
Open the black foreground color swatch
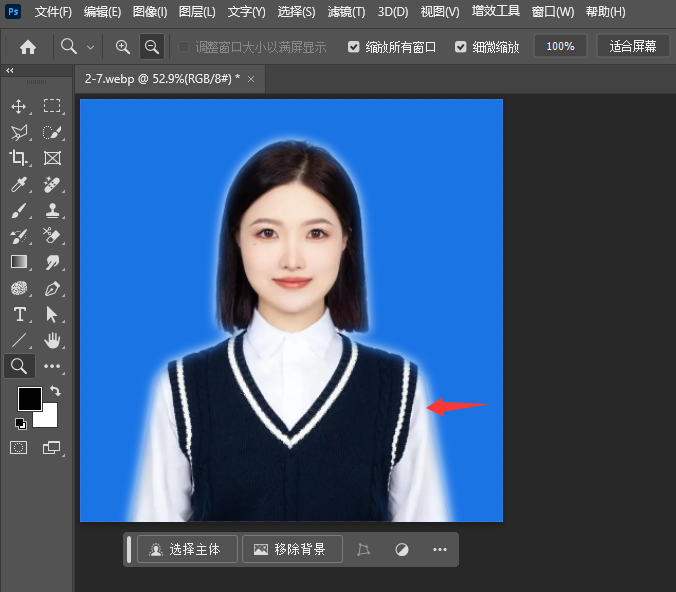[29, 399]
